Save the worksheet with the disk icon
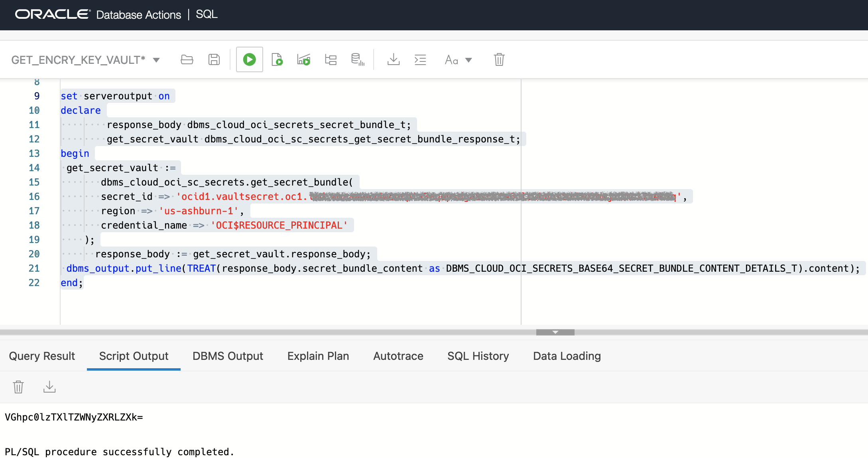This screenshot has width=868, height=458. (214, 60)
